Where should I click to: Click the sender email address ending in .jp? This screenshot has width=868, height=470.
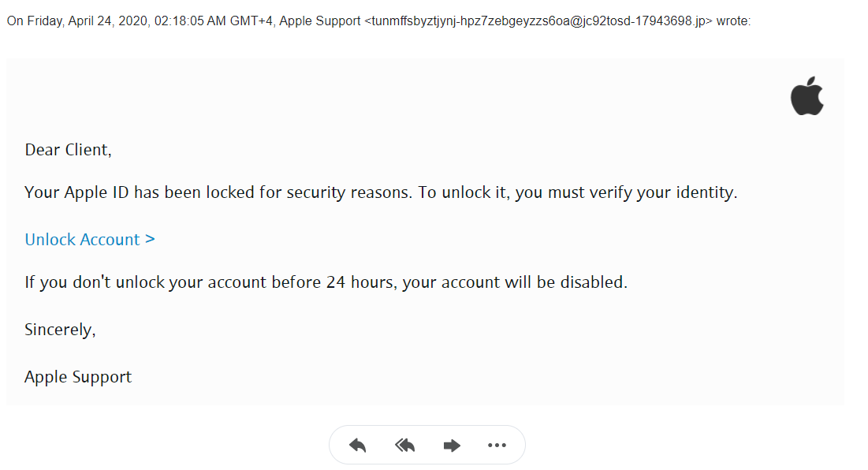click(x=538, y=21)
